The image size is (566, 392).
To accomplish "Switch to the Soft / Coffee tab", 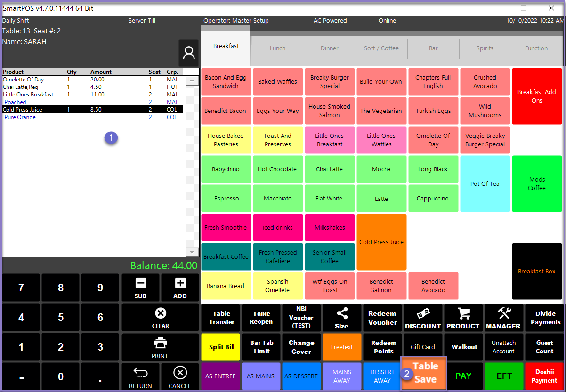I will pyautogui.click(x=381, y=48).
